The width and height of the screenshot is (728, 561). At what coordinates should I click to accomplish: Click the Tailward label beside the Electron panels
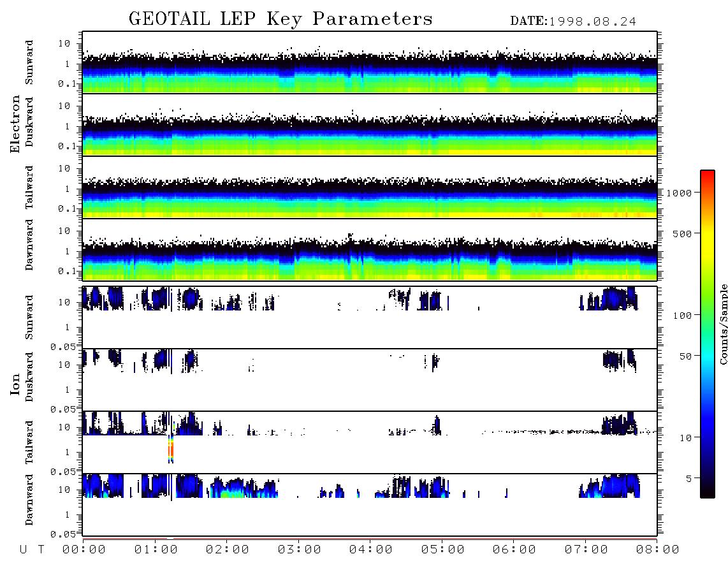coord(29,187)
